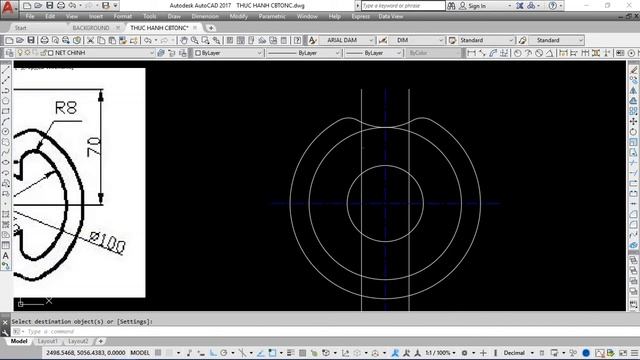
Task: Select the Line tool in Draw toolbar
Action: tap(6, 70)
